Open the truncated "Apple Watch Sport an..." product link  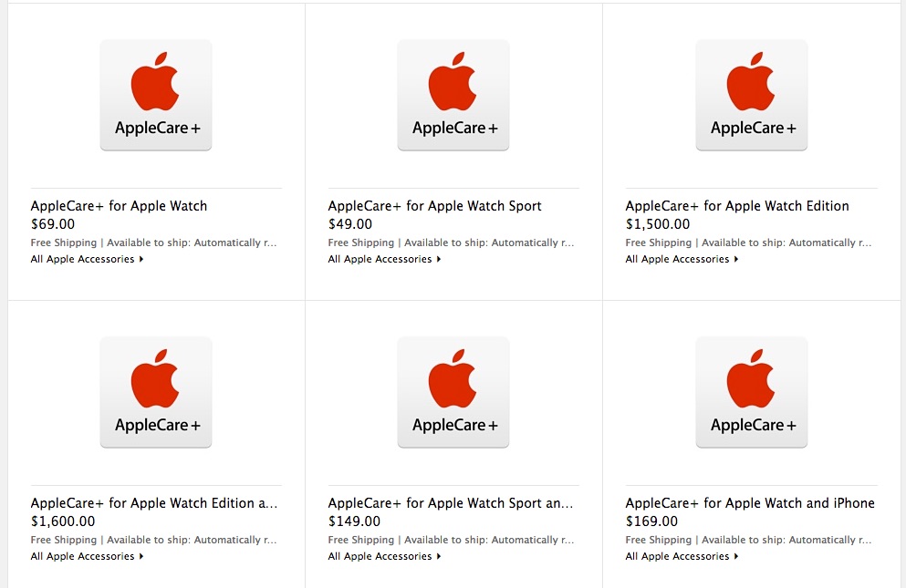[451, 503]
